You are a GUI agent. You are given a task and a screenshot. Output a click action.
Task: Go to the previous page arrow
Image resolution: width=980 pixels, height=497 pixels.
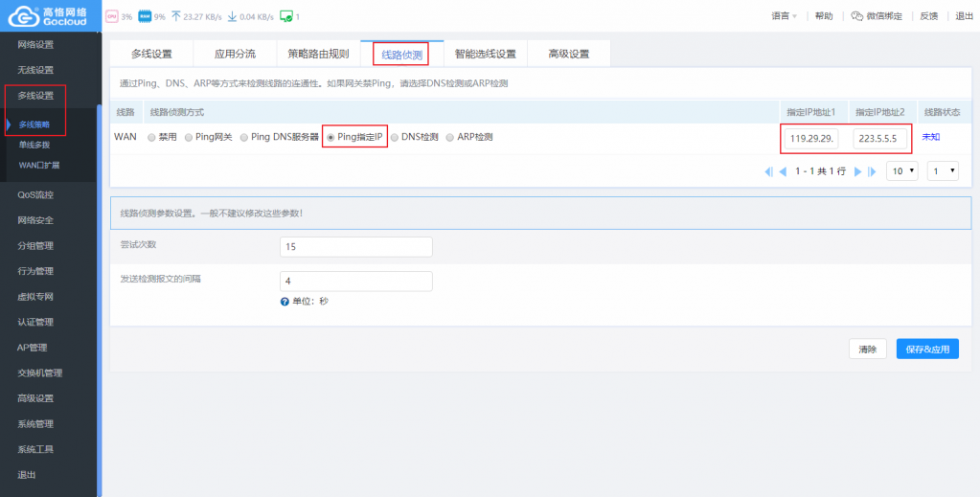[783, 171]
